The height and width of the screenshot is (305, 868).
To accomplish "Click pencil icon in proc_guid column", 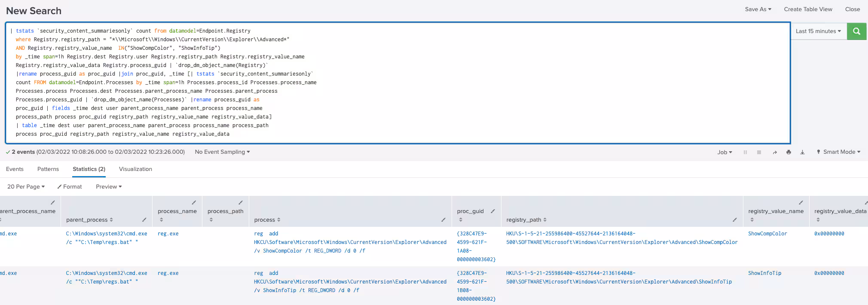I will tap(493, 211).
